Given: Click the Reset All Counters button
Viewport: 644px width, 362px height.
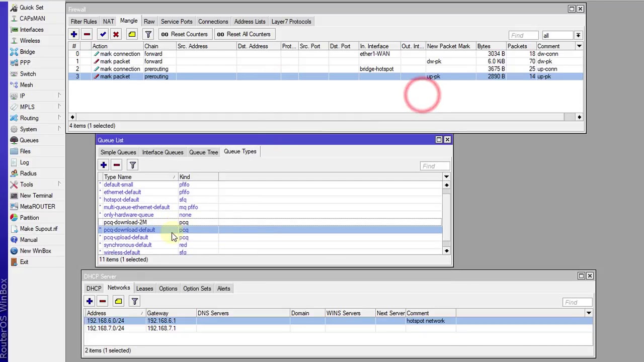Looking at the screenshot, I should 244,34.
